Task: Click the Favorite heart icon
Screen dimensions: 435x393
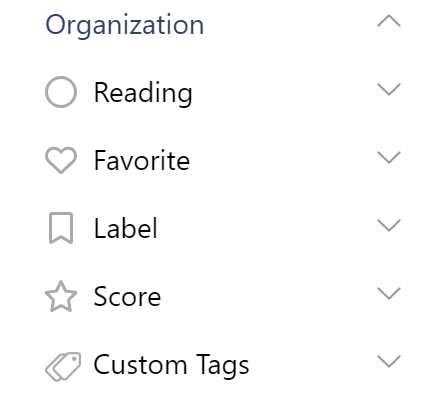Action: point(61,160)
